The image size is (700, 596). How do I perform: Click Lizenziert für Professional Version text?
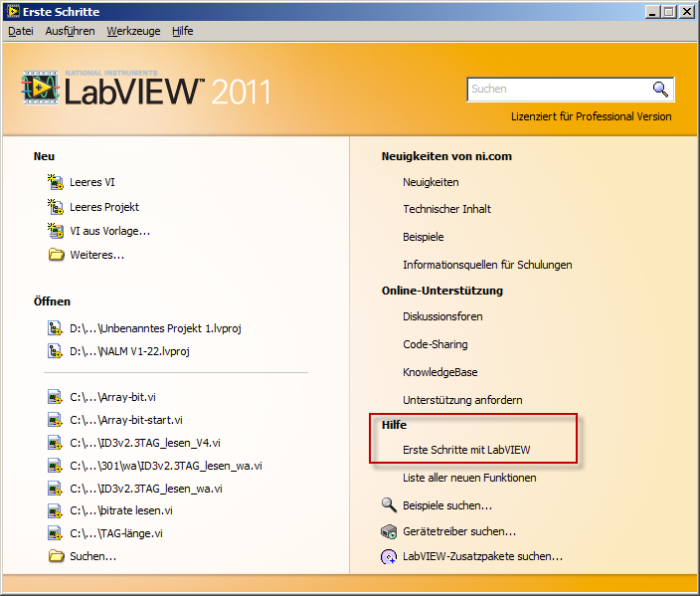click(591, 116)
